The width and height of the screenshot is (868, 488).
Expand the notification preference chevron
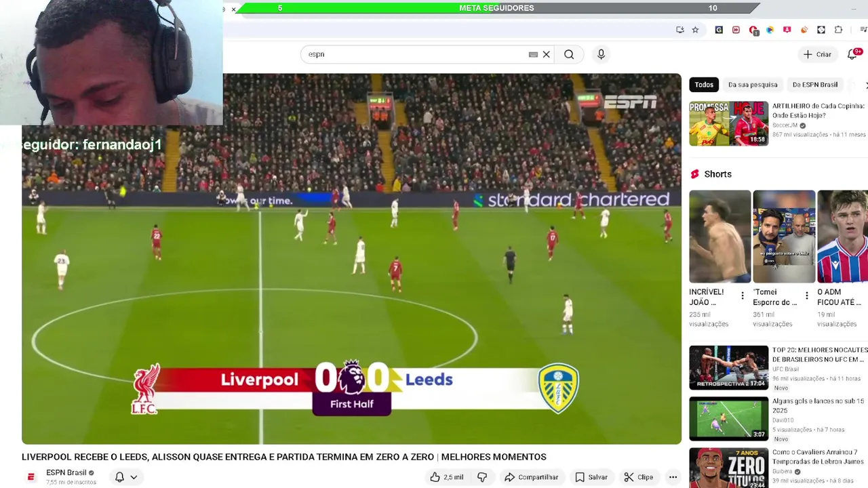pyautogui.click(x=134, y=477)
